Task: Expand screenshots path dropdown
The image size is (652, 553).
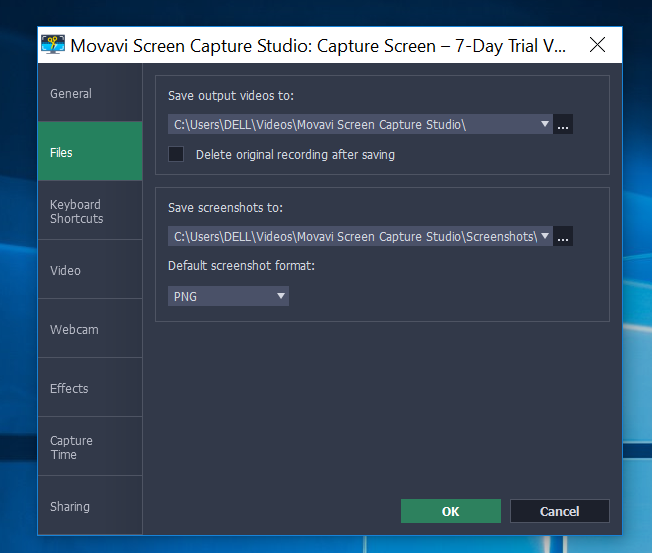Action: (x=545, y=236)
